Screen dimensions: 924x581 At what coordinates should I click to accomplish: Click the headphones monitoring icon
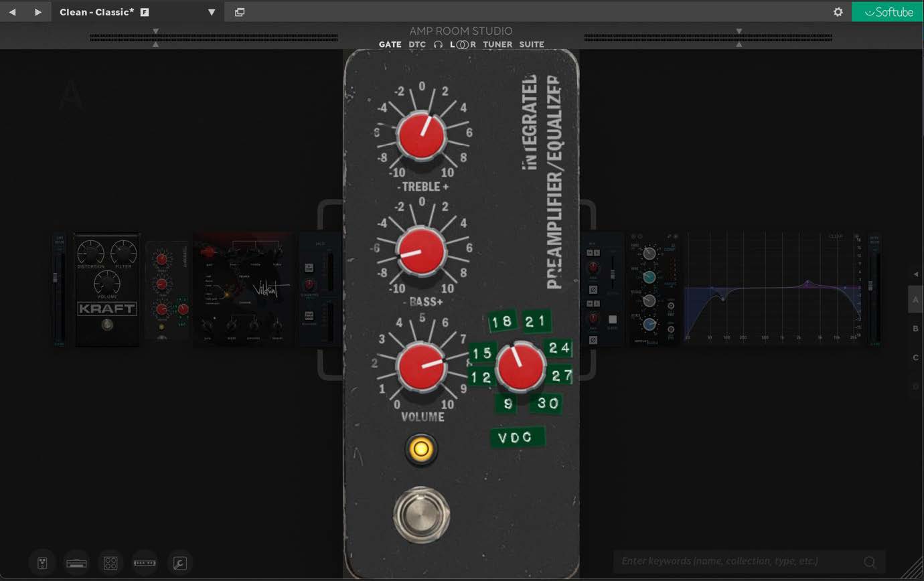[438, 45]
